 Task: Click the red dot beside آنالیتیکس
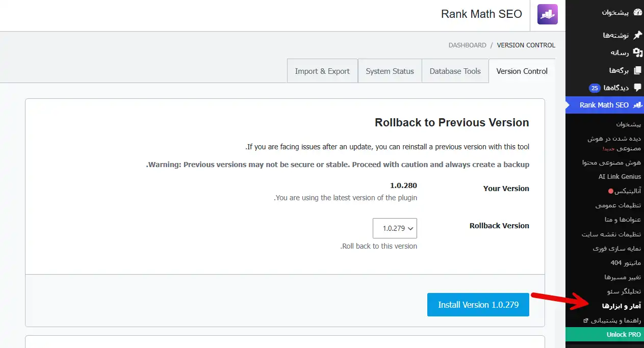click(611, 191)
